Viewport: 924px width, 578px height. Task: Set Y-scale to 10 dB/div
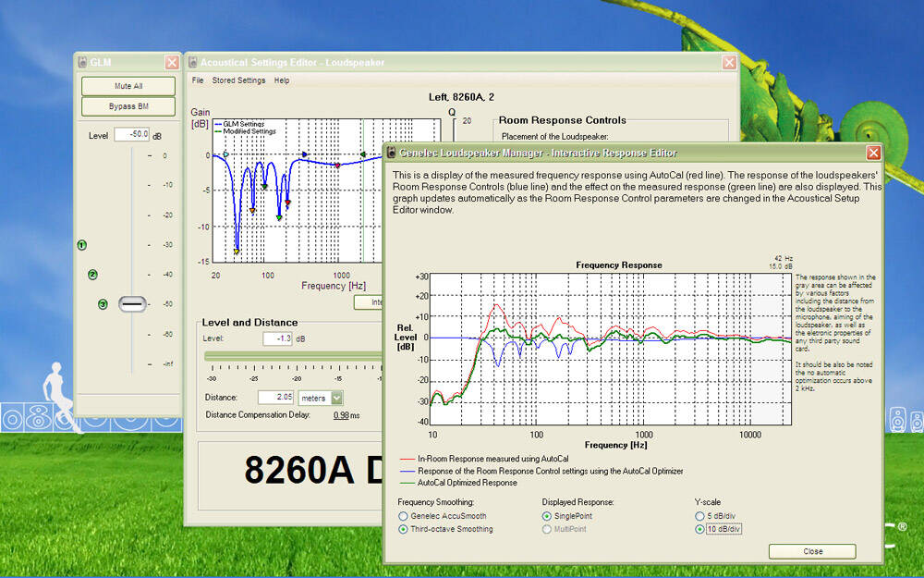[x=699, y=529]
